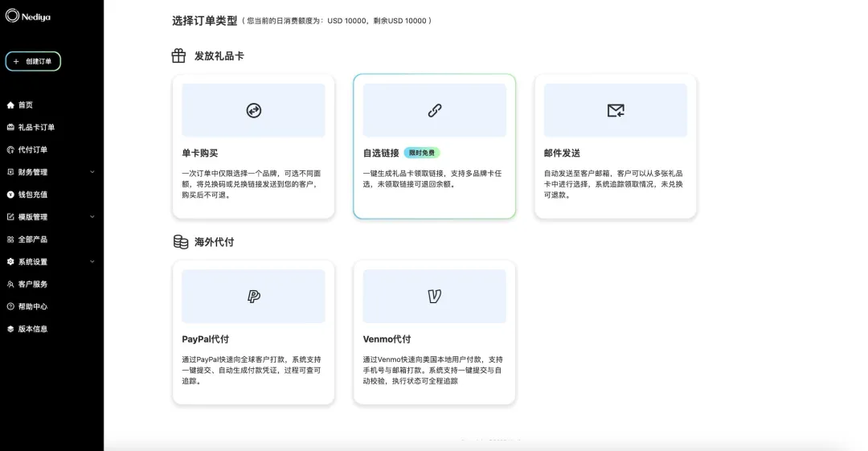The width and height of the screenshot is (868, 451).
Task: Click the layers icon beside 版本信息
Action: pyautogui.click(x=10, y=329)
